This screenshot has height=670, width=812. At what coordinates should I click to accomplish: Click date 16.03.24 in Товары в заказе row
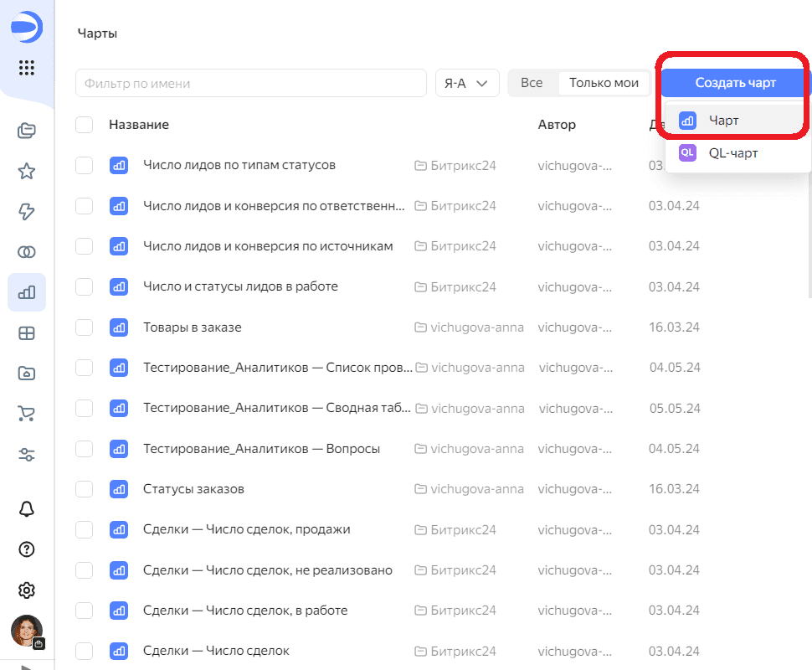[x=674, y=327]
